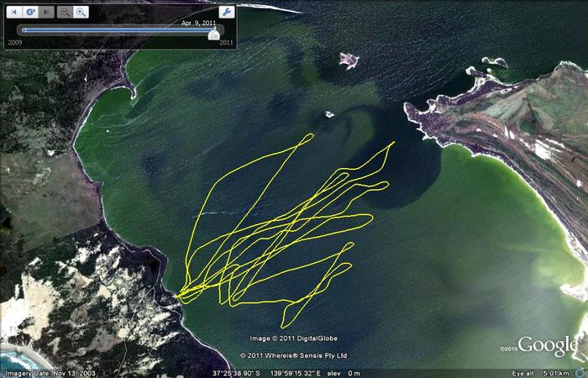
Task: Zoom out the timeline range
Action: pos(65,12)
